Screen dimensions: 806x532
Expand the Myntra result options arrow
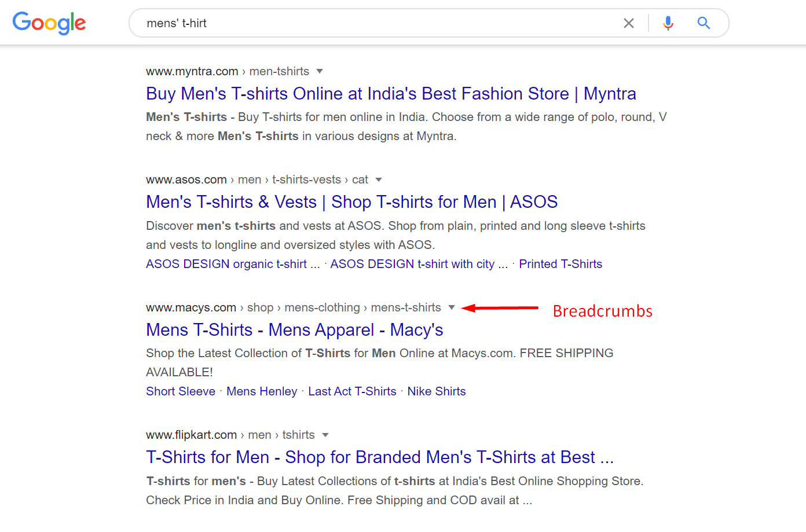[x=320, y=71]
